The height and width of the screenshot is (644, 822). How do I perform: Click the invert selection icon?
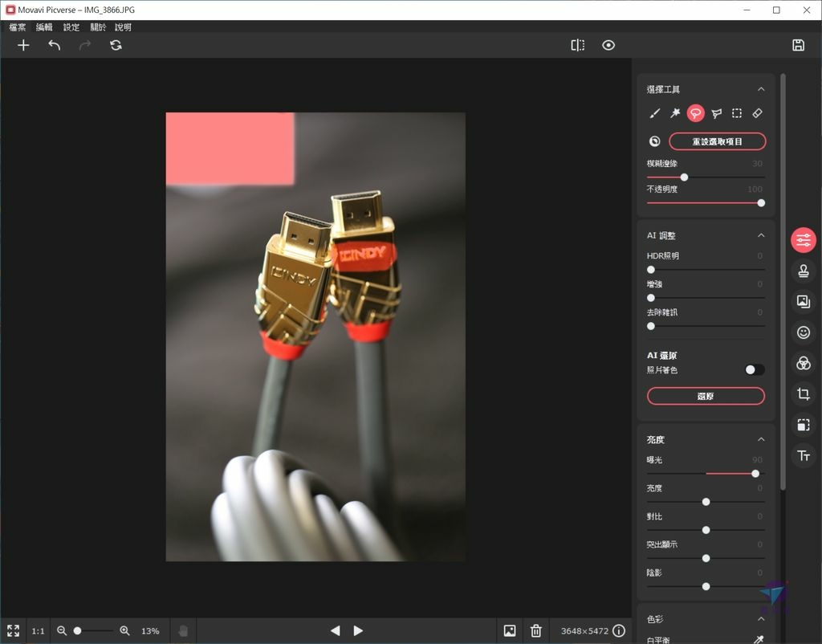[655, 141]
